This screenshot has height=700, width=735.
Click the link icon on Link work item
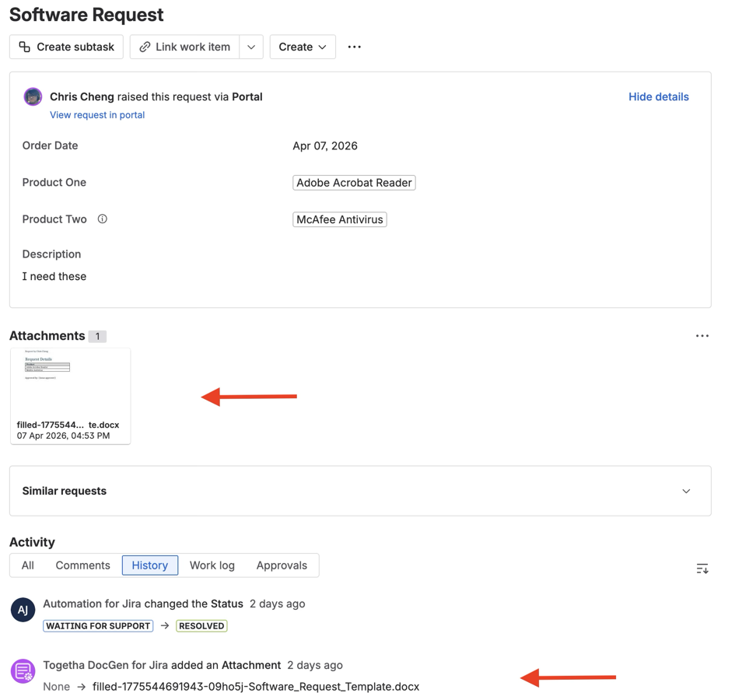pyautogui.click(x=145, y=47)
